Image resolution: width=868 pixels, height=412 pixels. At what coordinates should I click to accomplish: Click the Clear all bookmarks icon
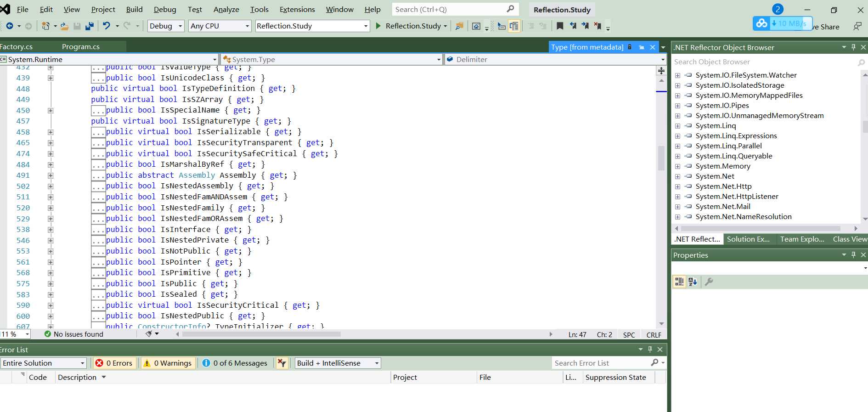(597, 26)
